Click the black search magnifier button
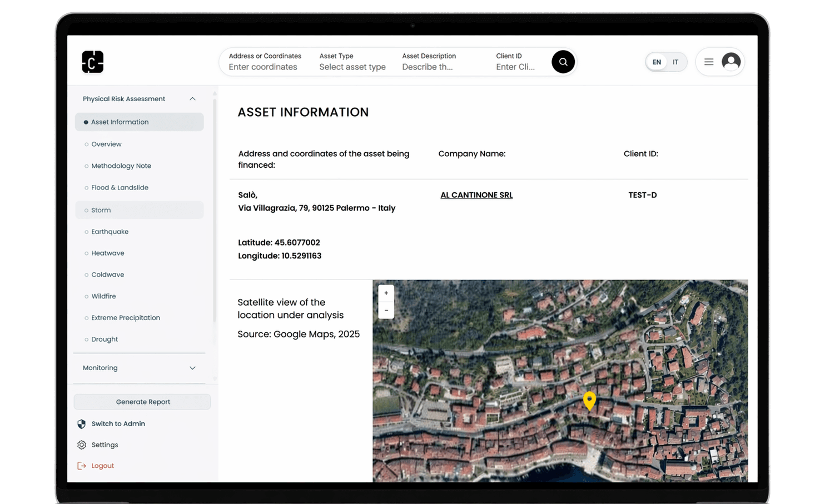825x504 pixels. (x=563, y=62)
